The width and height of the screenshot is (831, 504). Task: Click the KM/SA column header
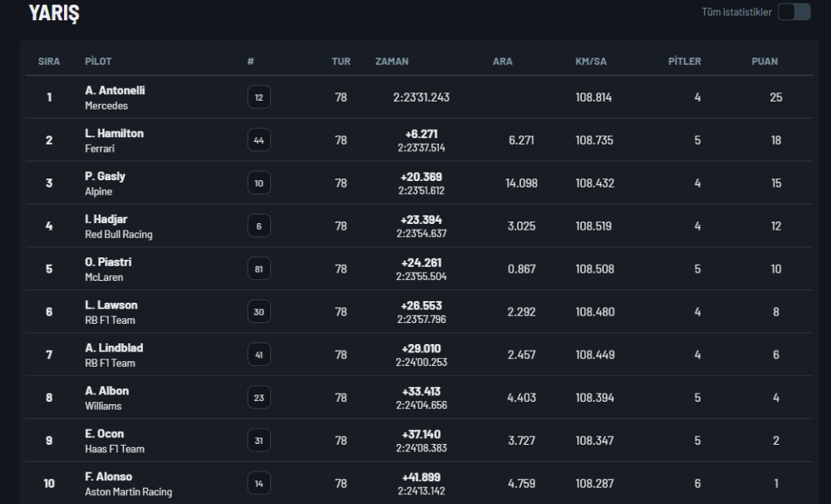tap(591, 61)
